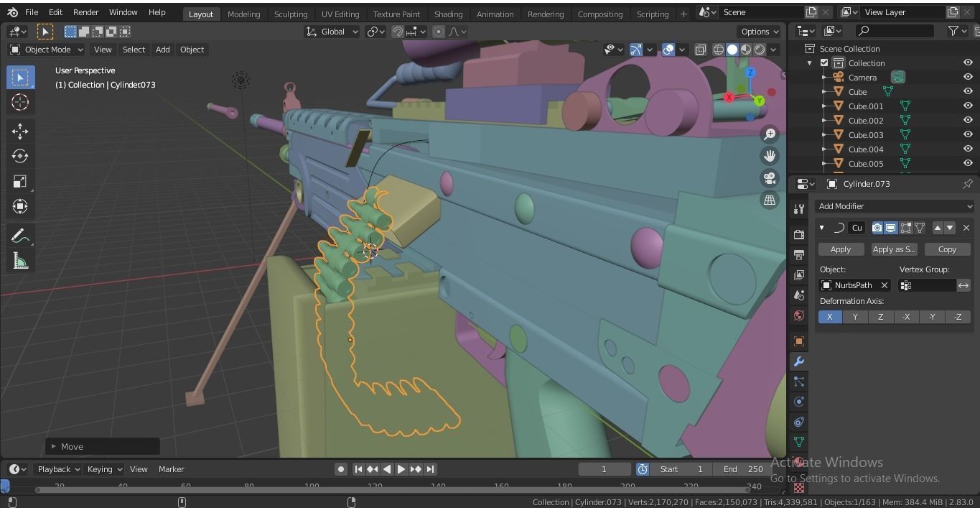Viewport: 980px width, 508px height.
Task: Open Object Constraints properties tab
Action: [799, 422]
